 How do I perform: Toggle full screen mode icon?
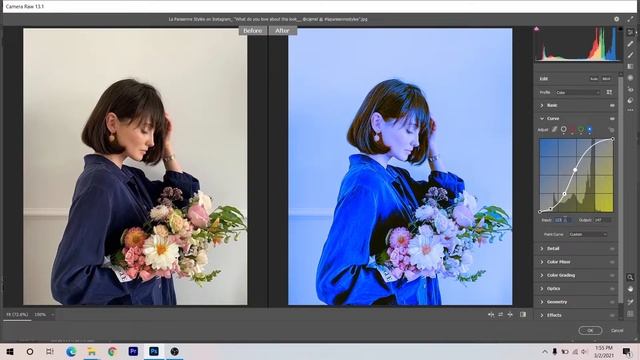click(x=630, y=19)
